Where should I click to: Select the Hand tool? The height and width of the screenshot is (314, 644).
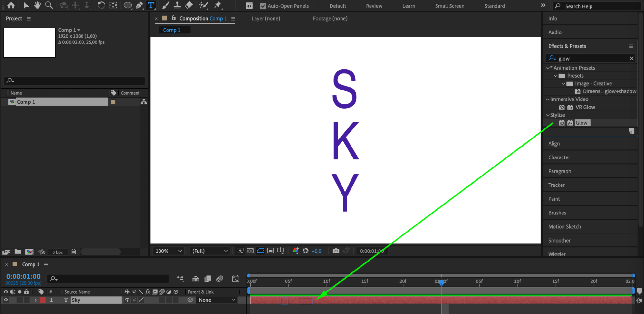[37, 5]
